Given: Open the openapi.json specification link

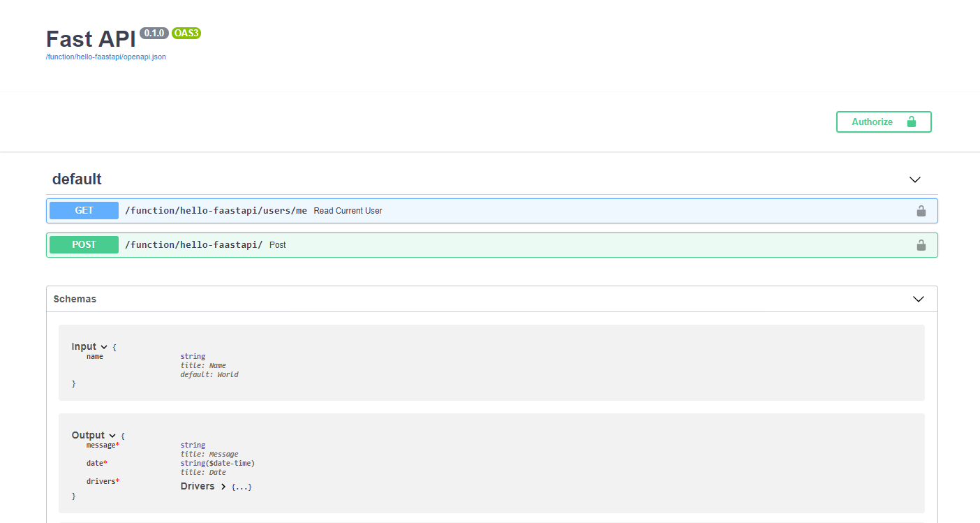Looking at the screenshot, I should point(105,57).
